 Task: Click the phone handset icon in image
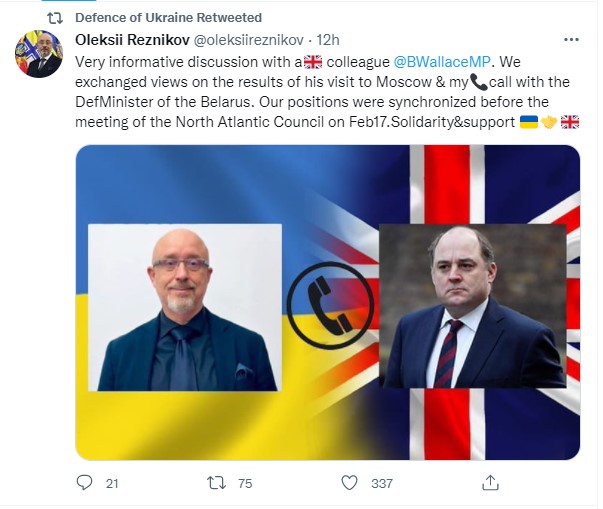(330, 305)
